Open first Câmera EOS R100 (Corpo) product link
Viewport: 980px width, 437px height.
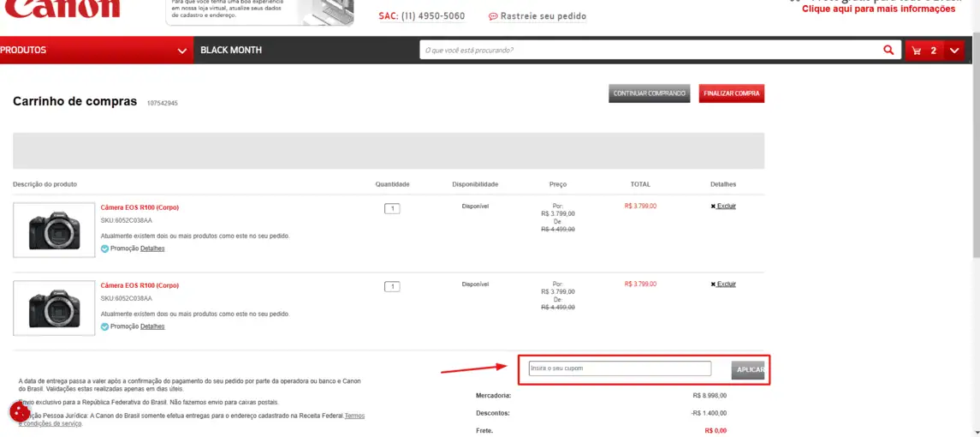coord(140,207)
